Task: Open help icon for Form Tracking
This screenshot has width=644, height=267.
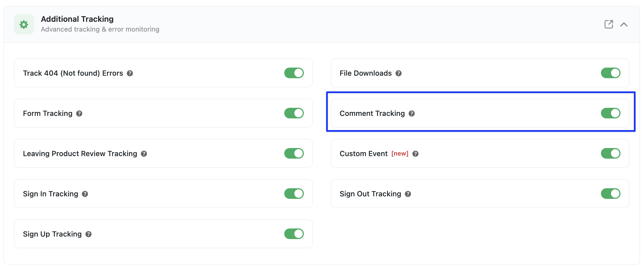Action: coord(79,113)
